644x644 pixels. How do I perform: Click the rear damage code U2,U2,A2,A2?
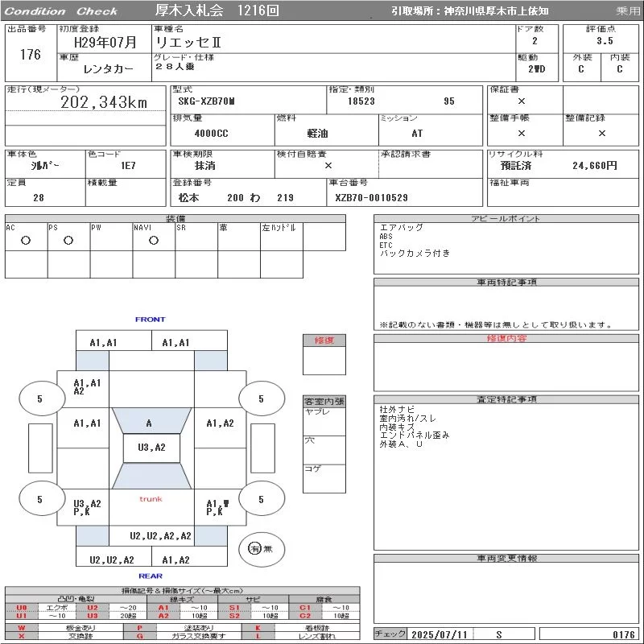(x=160, y=536)
